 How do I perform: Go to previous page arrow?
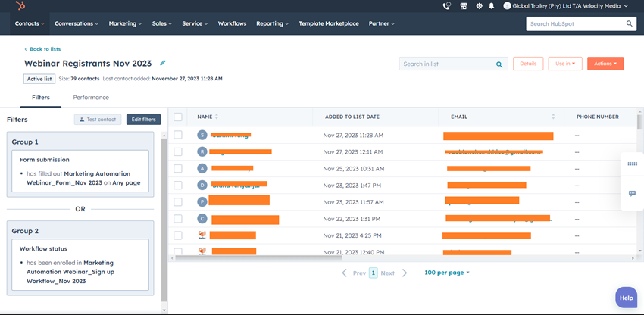pyautogui.click(x=344, y=273)
